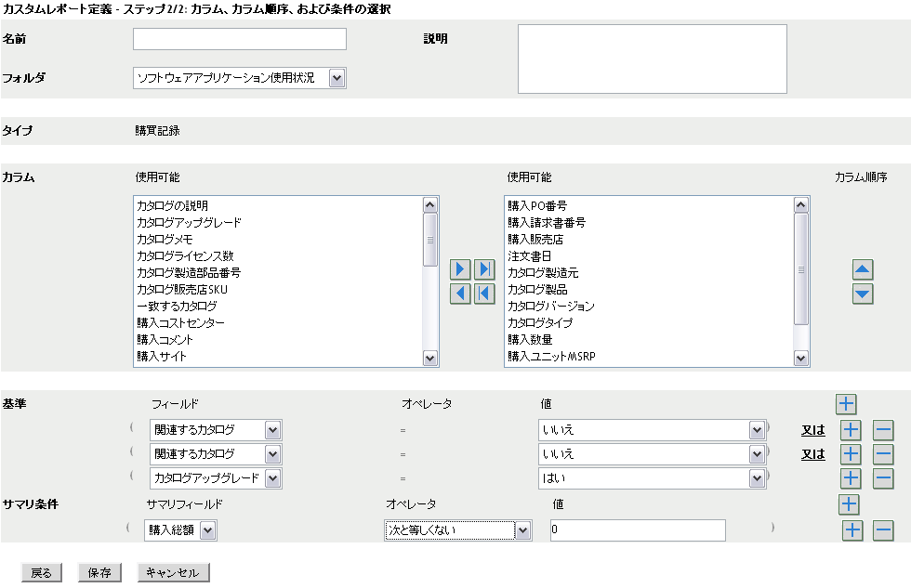Click the キャンセル button
911x588 pixels.
pos(173,573)
